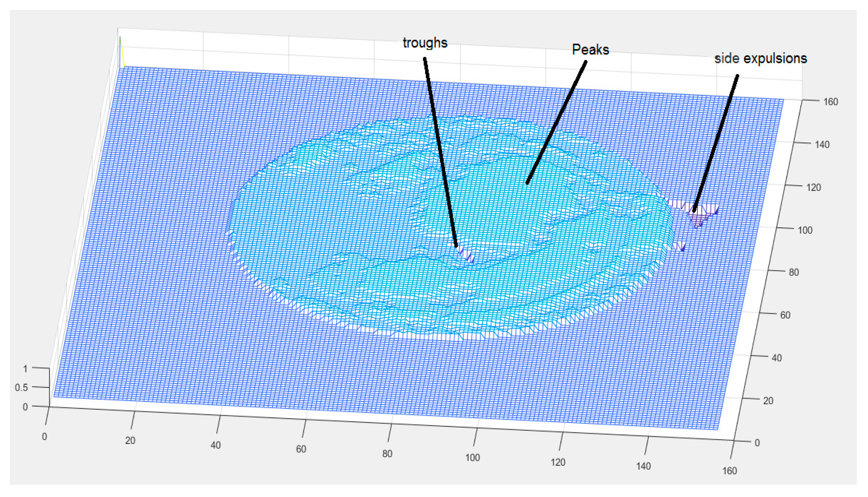Viewport: 868px width, 497px height.
Task: Click the tip of Peaks arrow line
Action: (528, 182)
